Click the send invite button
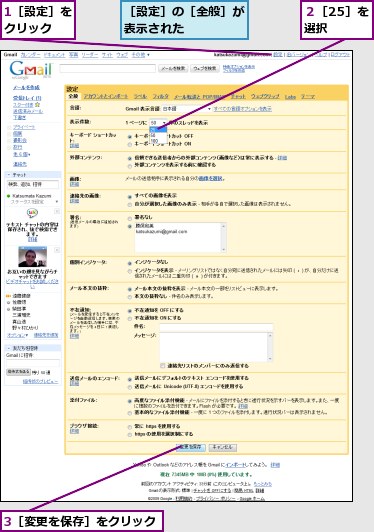The height and width of the screenshot is (532, 374). coord(18,372)
